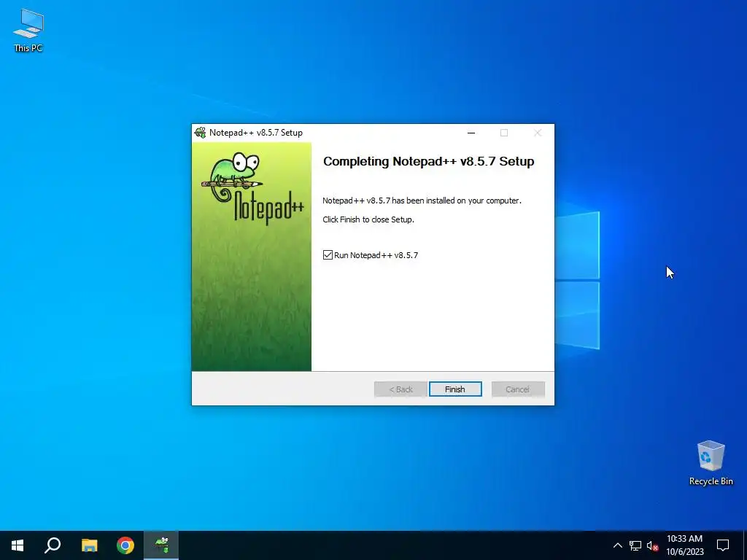Select Notepad++ installer taskbar icon

[161, 545]
